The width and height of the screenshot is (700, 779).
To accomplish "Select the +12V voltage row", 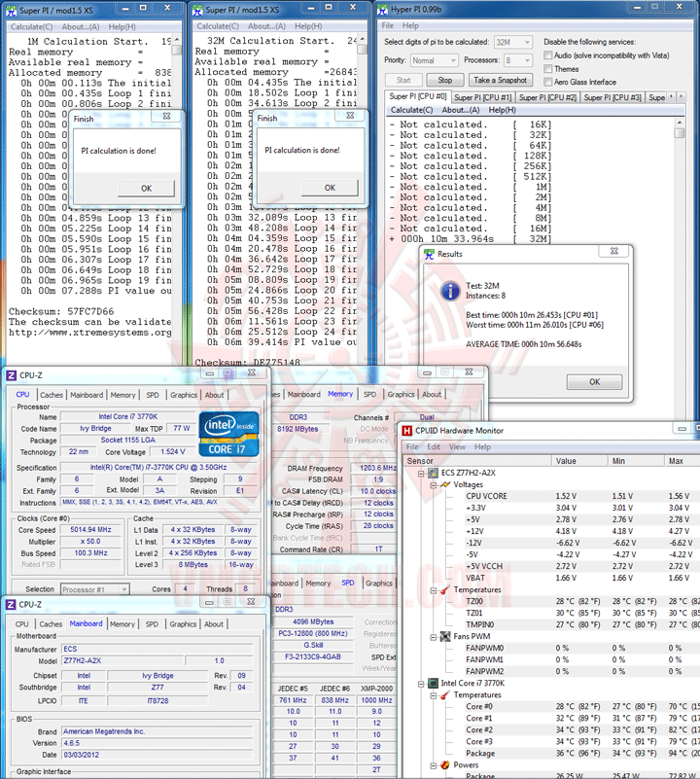I will pyautogui.click(x=577, y=531).
